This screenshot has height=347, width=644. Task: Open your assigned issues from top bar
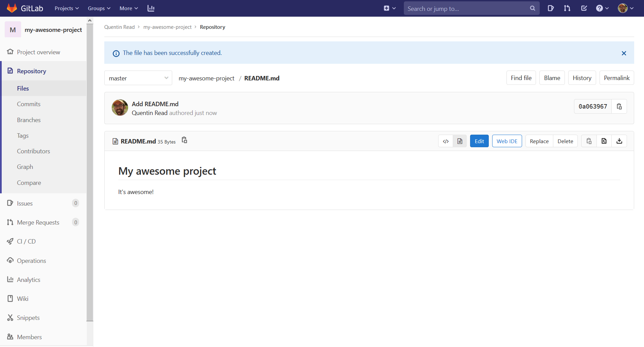(551, 8)
